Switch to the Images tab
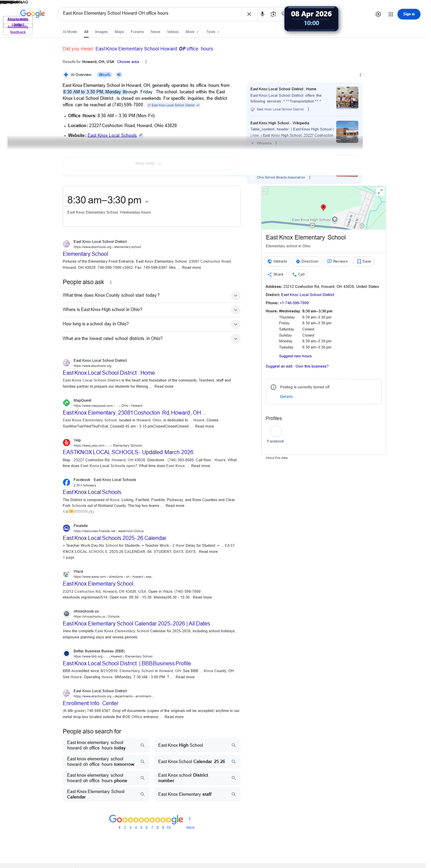Screen dimensions: 431x868 coord(101,32)
